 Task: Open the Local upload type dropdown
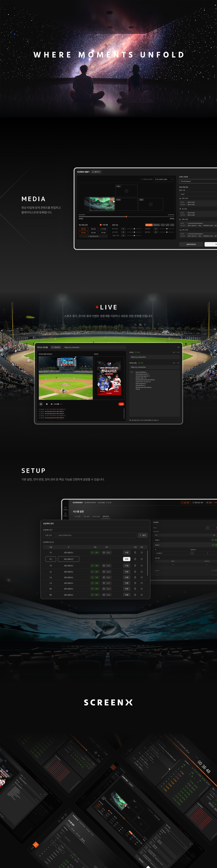198,194
